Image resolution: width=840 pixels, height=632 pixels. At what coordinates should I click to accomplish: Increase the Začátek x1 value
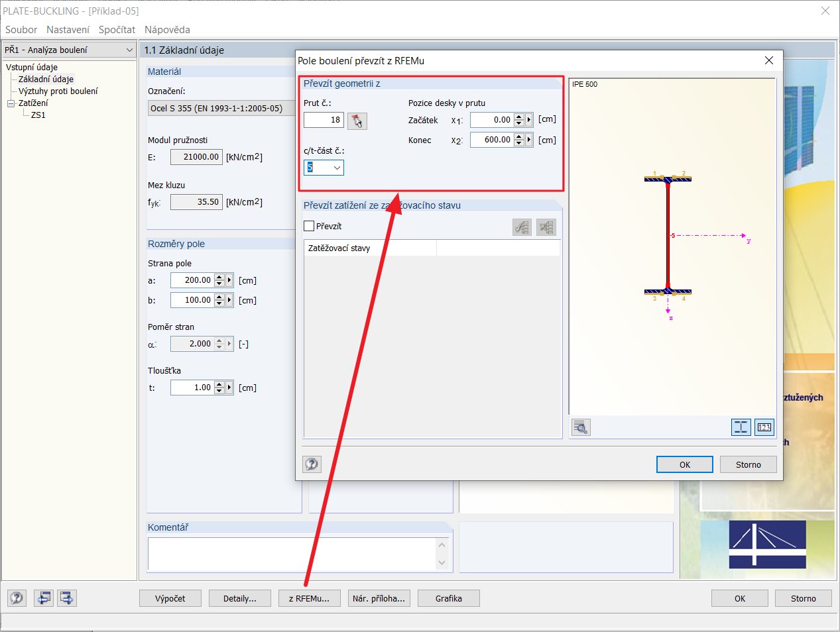click(x=519, y=117)
